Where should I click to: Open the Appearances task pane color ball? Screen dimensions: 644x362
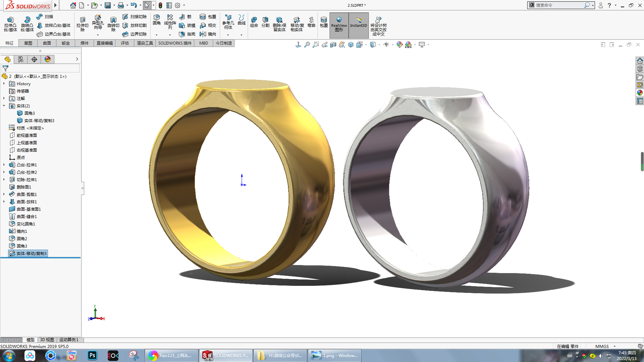point(640,93)
